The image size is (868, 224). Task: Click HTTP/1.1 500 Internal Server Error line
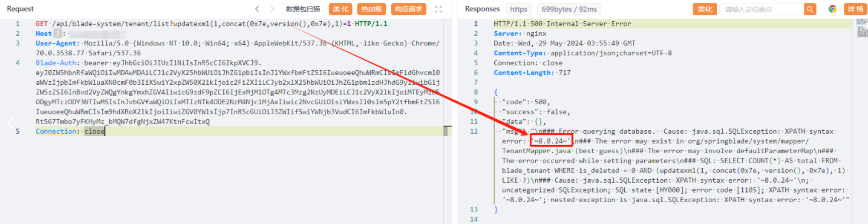[562, 24]
